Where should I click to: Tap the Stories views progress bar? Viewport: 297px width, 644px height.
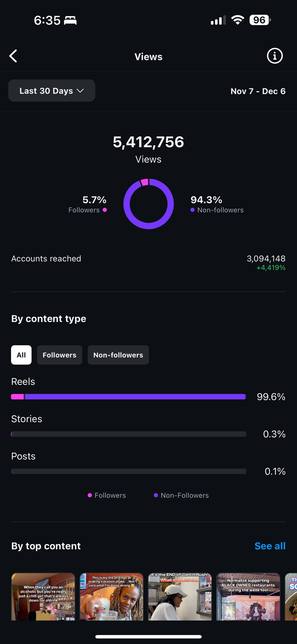coord(129,434)
